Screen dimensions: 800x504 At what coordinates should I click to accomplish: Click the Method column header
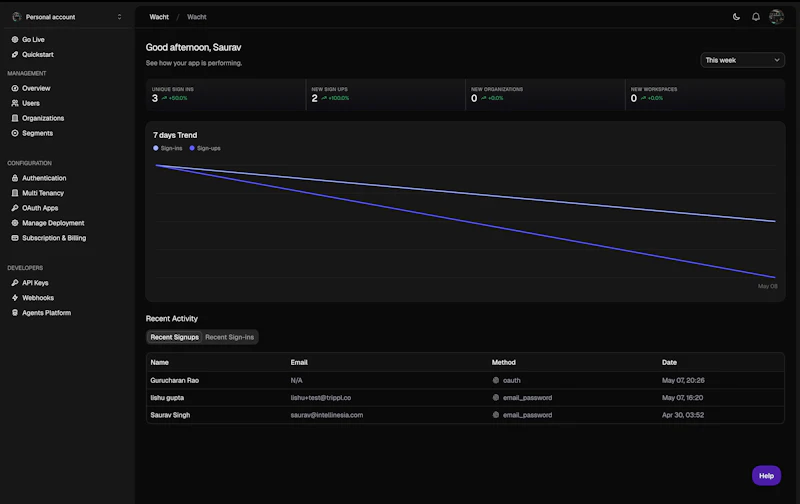click(x=504, y=362)
